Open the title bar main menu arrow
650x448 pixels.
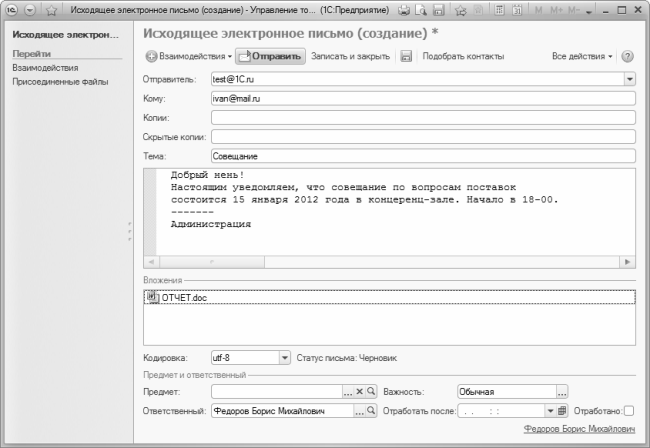tap(30, 10)
